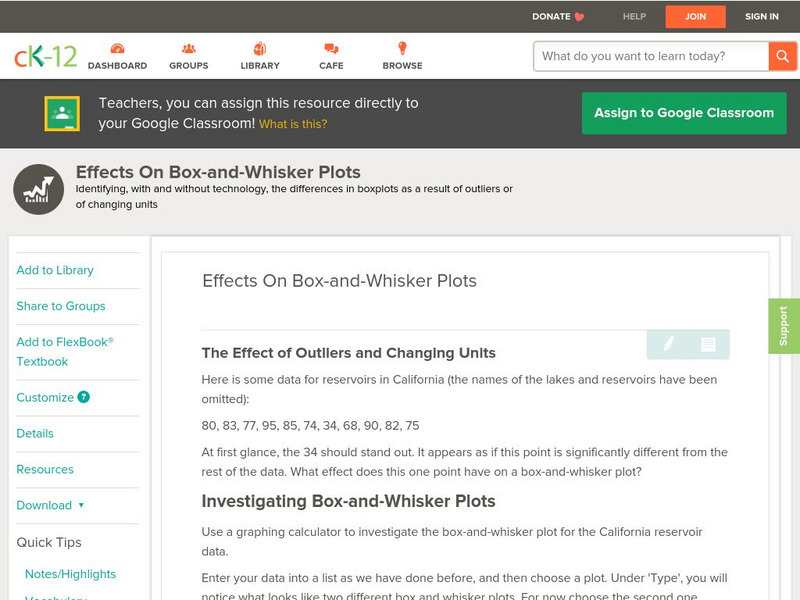Click the heading 'The Effect of Outliers and Changing Units'
This screenshot has height=600, width=800.
[x=348, y=353]
